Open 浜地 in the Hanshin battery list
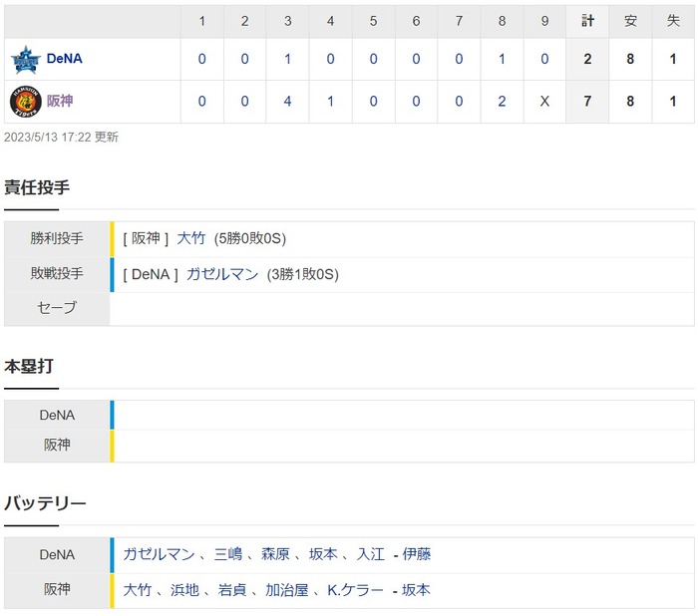 [184, 590]
